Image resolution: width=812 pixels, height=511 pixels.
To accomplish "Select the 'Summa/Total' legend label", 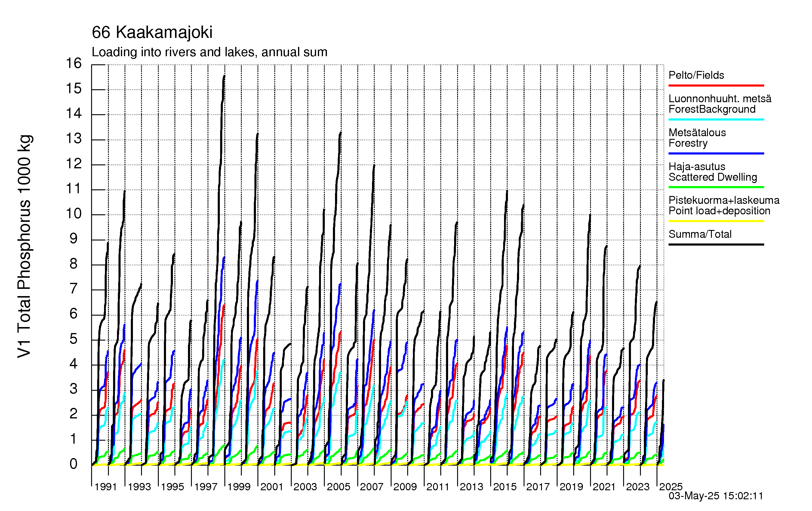I will (700, 234).
